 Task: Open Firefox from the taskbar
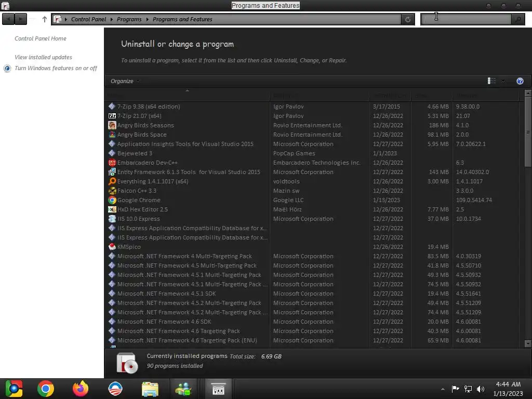[81, 389]
